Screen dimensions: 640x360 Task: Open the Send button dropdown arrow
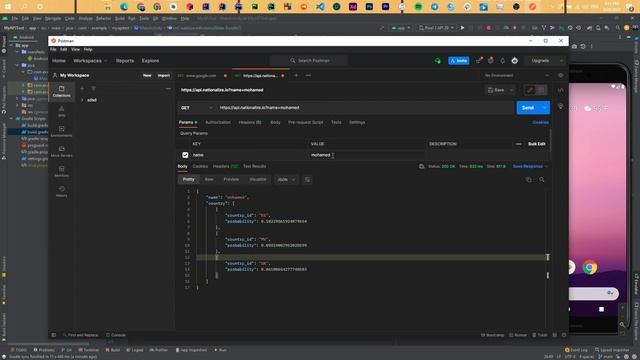(544, 108)
